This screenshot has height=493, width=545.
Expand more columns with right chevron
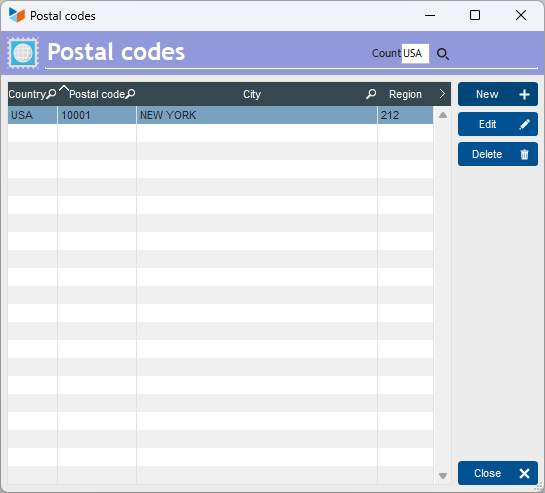coord(442,94)
